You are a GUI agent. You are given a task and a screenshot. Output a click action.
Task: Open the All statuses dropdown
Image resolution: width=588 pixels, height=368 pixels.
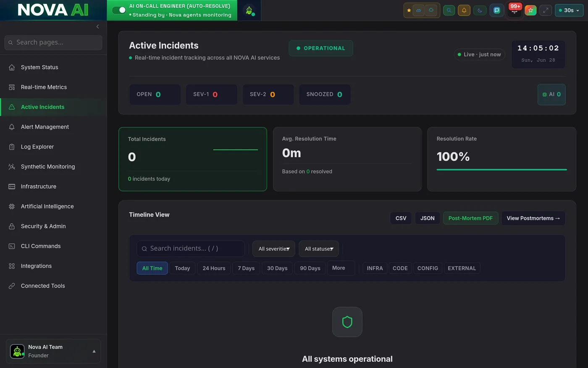319,249
